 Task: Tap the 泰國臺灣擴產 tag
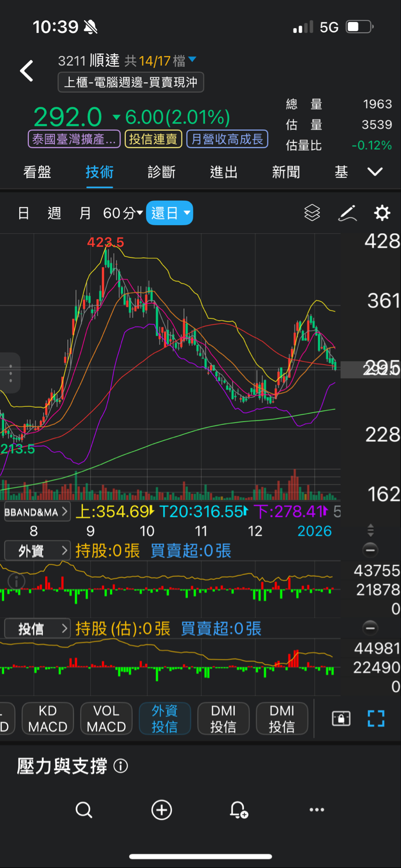(74, 139)
